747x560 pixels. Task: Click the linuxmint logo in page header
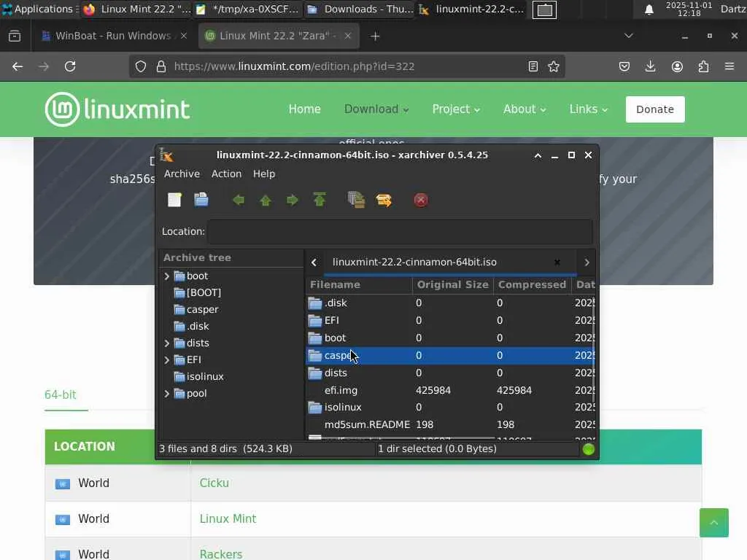pos(117,109)
